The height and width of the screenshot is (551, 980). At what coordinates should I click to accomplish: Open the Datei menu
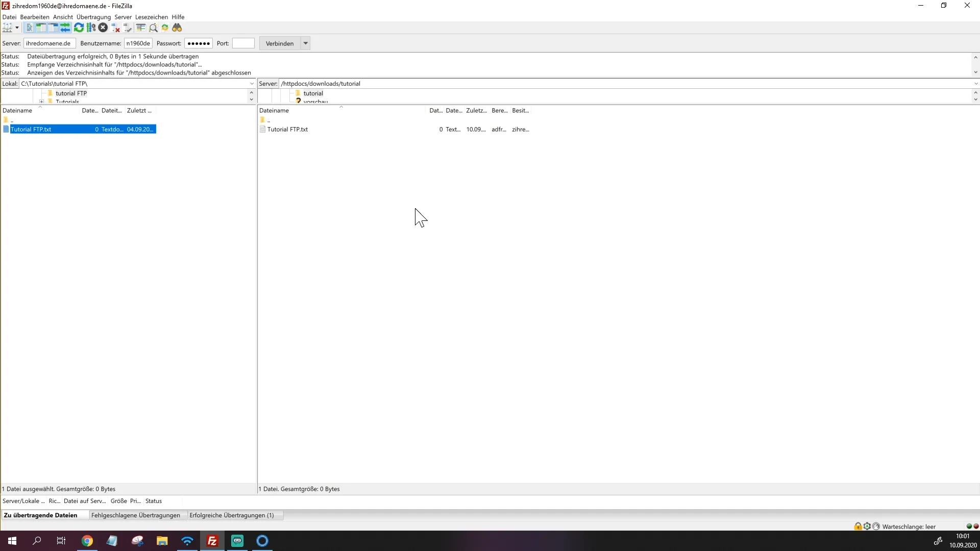[x=9, y=17]
